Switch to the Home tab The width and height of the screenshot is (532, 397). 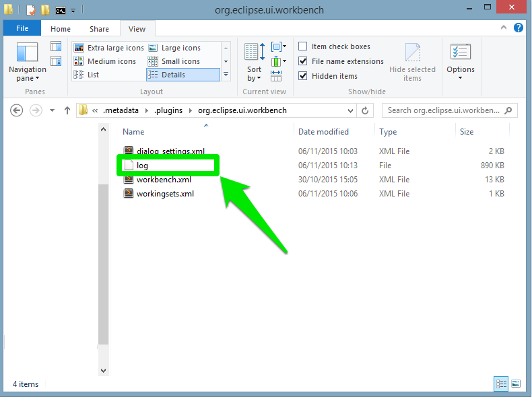[x=61, y=29]
